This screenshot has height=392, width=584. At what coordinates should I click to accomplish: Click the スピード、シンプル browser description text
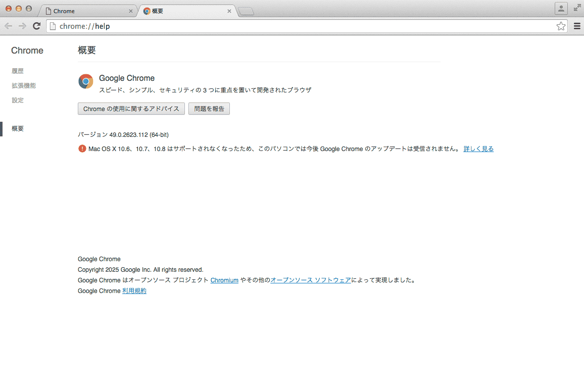[x=205, y=90]
